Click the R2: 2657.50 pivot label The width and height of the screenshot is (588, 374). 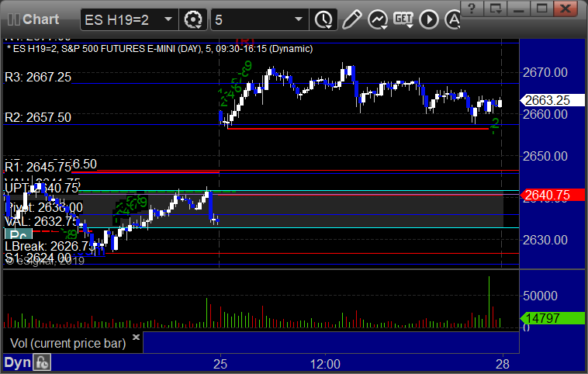click(38, 117)
